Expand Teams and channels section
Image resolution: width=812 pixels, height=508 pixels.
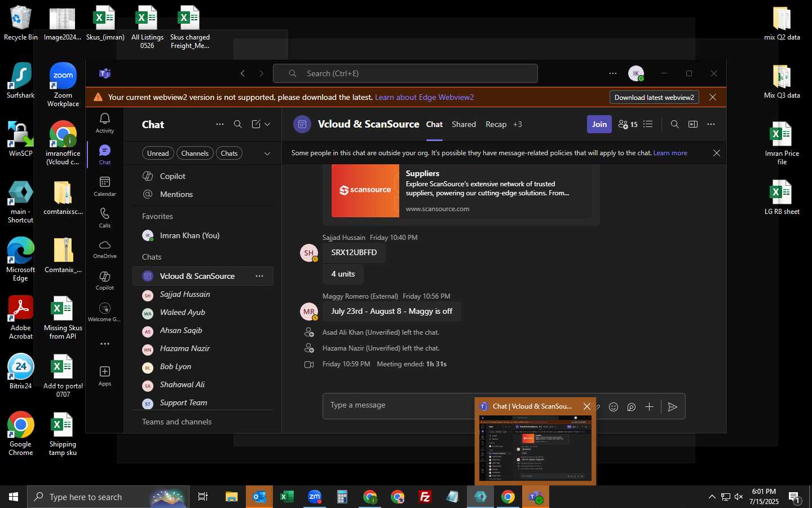tap(176, 422)
